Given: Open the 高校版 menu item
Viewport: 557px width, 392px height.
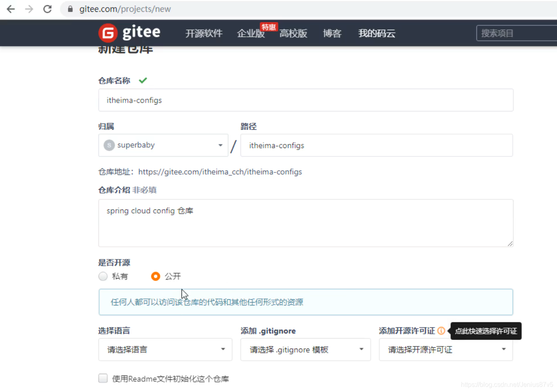Looking at the screenshot, I should 293,33.
